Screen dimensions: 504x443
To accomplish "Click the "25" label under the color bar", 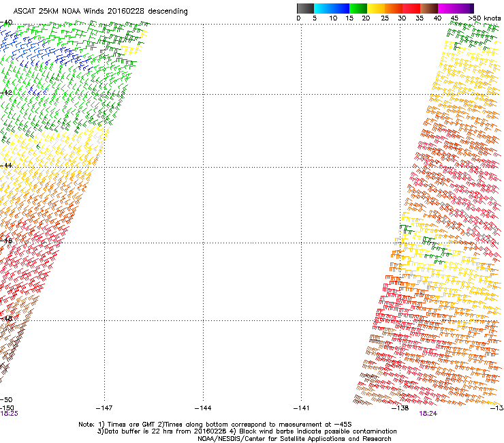I will [x=385, y=18].
